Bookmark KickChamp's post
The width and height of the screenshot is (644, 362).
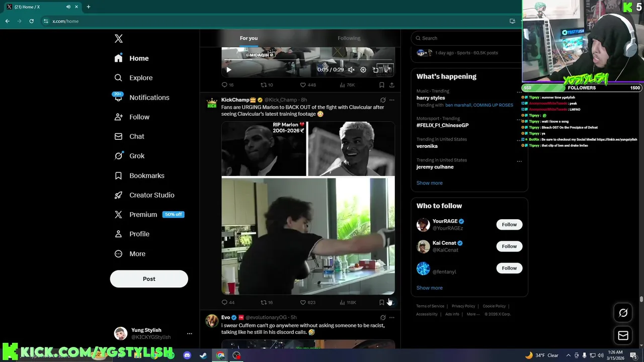[382, 303]
